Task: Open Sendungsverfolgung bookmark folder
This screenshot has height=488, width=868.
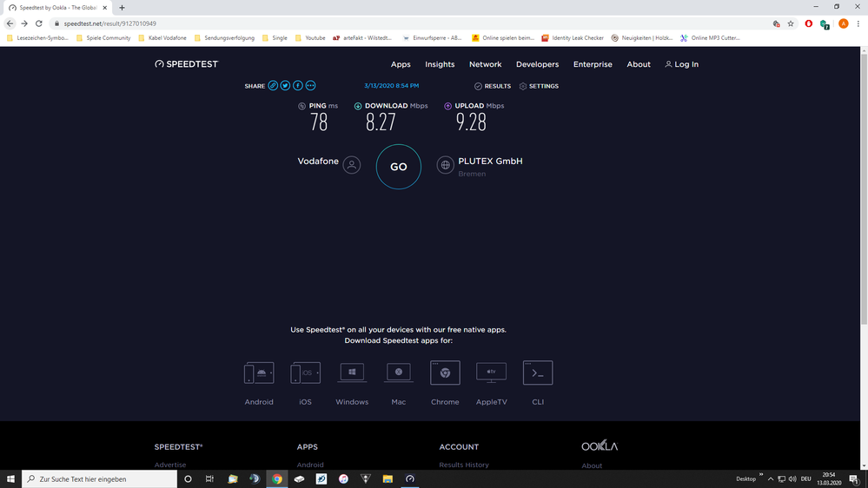Action: (224, 38)
